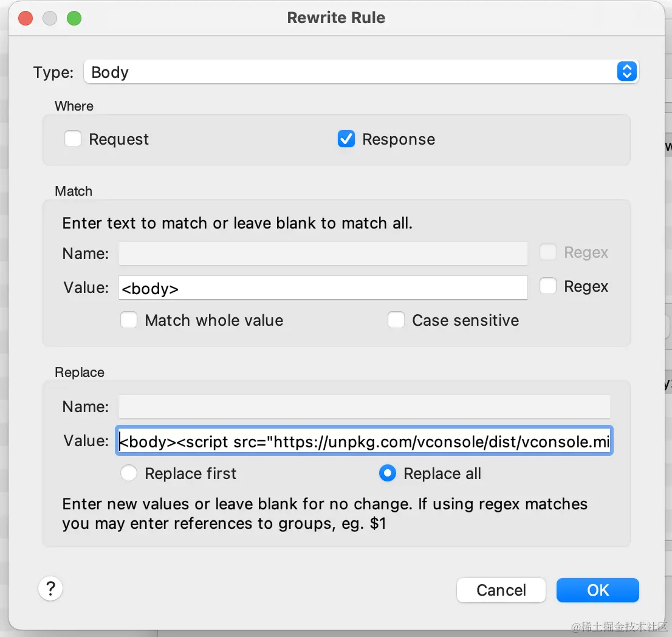
Task: Click the green zoom window button
Action: [74, 18]
